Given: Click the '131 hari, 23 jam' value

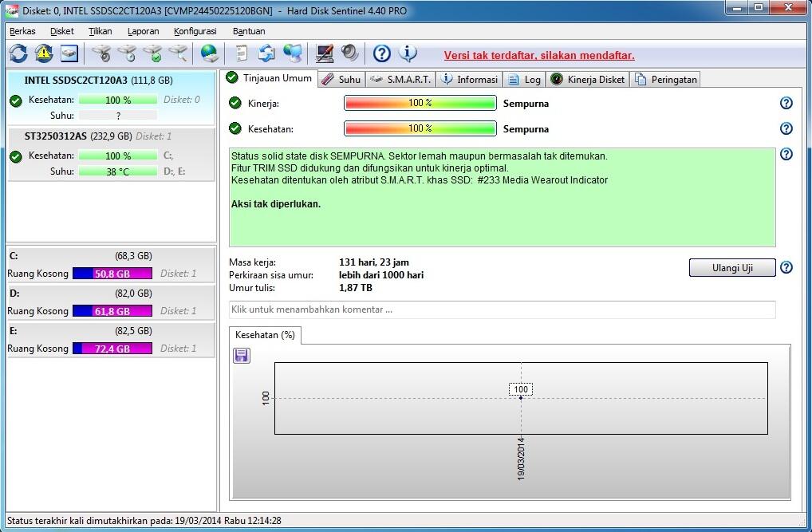Looking at the screenshot, I should pyautogui.click(x=374, y=262).
